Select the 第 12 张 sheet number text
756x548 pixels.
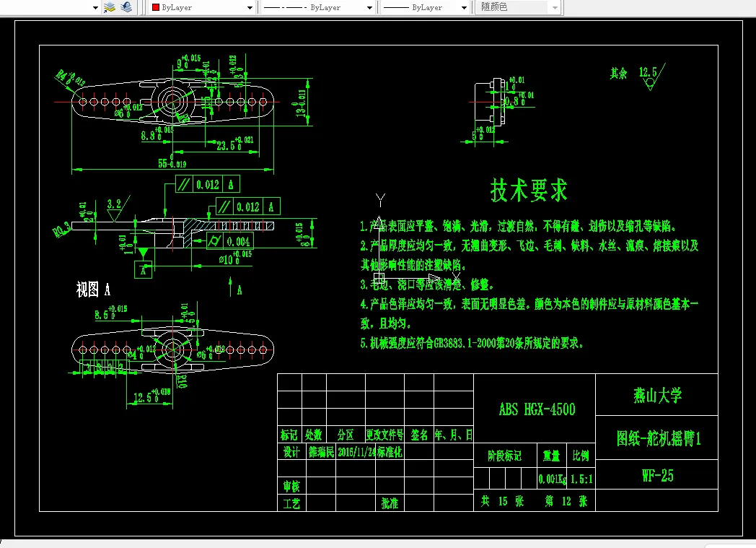(x=566, y=501)
